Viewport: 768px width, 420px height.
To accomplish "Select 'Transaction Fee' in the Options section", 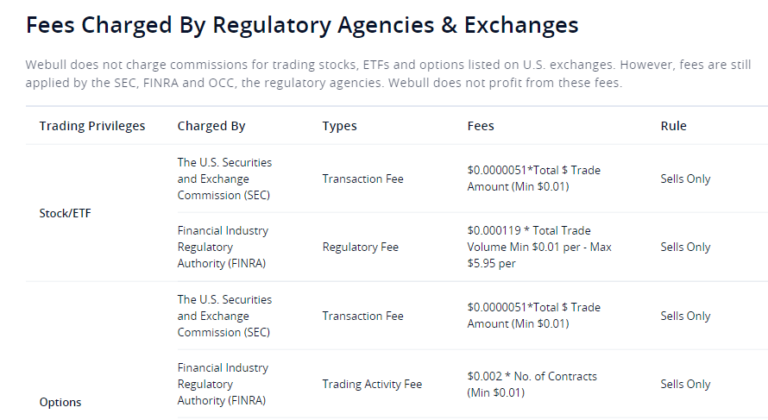I will (362, 316).
